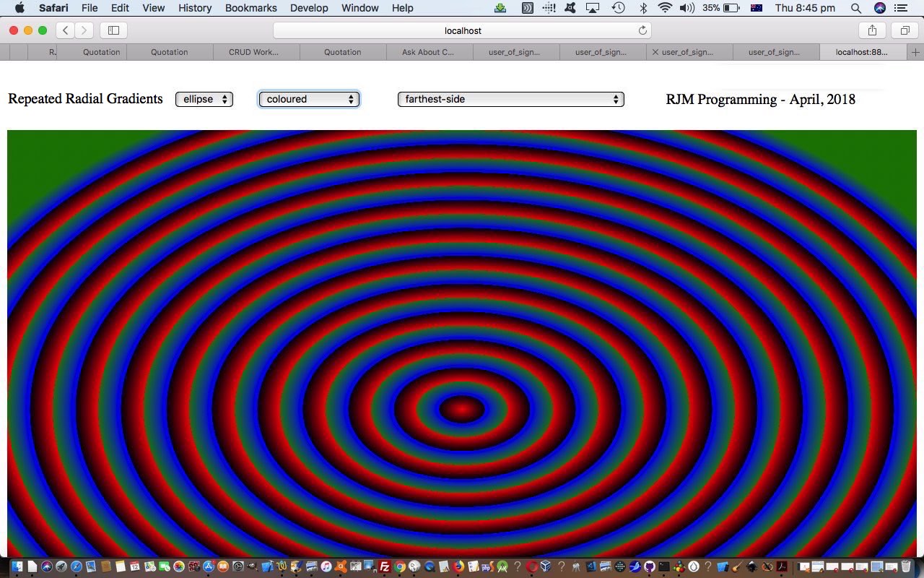
Task: Open the Safari application menu
Action: (x=53, y=8)
